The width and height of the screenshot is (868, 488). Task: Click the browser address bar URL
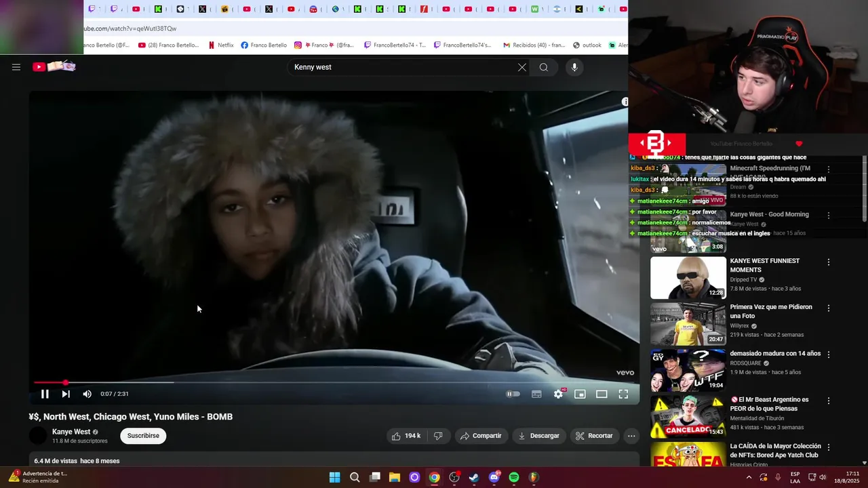tap(130, 28)
